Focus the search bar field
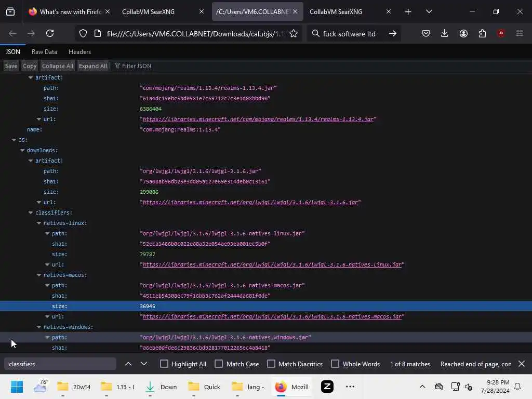 point(349,34)
